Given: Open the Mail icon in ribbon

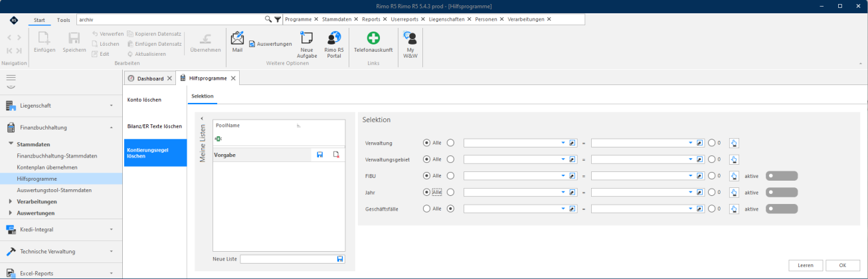Looking at the screenshot, I should pos(237,41).
